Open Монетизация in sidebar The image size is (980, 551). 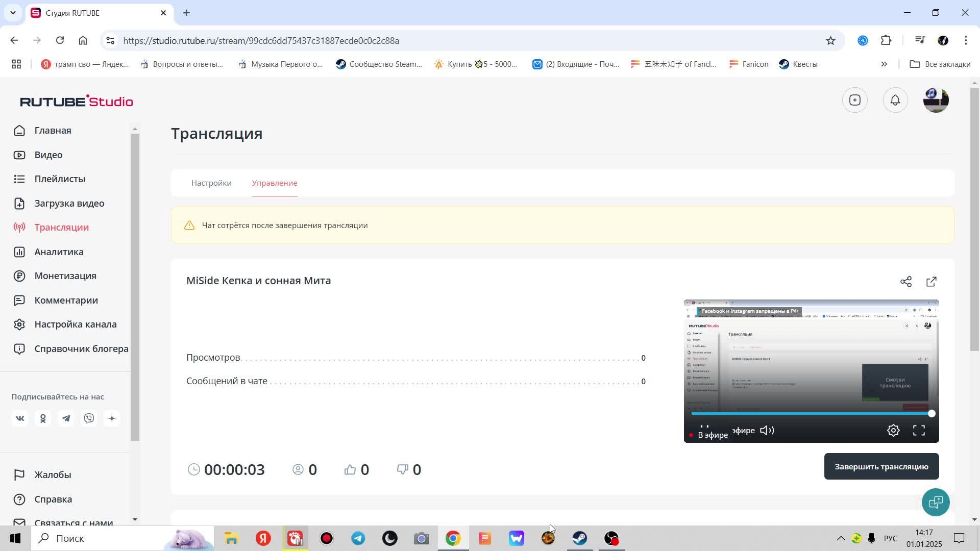pos(65,276)
